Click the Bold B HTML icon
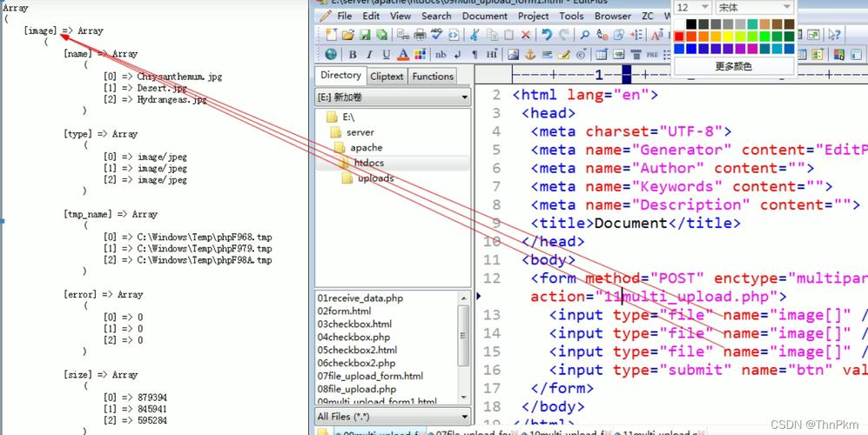 [353, 54]
